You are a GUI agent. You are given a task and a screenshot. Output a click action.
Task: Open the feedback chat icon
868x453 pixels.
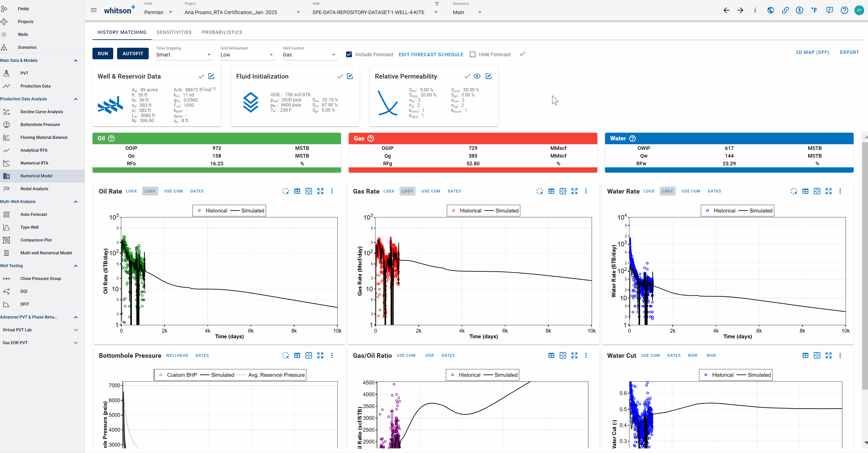829,11
